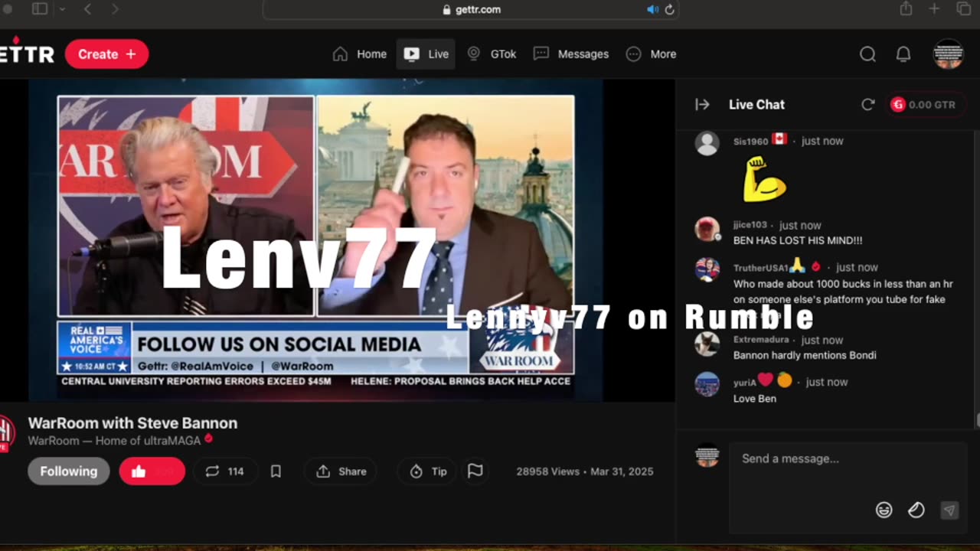Open the emoji picker in chat
Viewport: 980px width, 551px height.
884,510
